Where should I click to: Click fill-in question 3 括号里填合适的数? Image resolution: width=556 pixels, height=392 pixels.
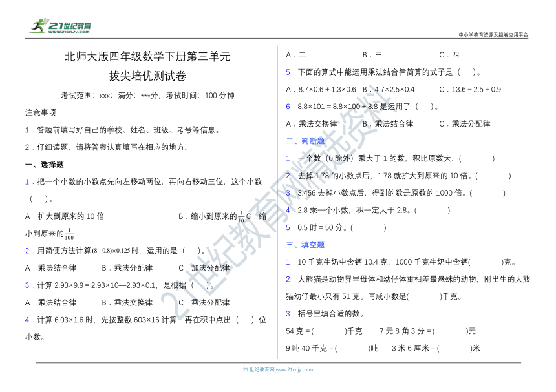(325, 314)
